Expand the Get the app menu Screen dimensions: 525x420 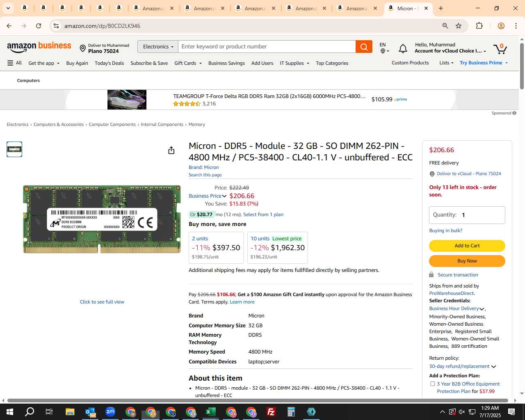point(44,63)
